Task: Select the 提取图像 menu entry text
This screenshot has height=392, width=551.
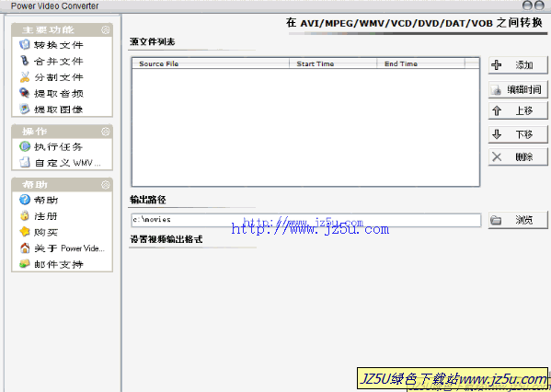Action: pyautogui.click(x=59, y=110)
